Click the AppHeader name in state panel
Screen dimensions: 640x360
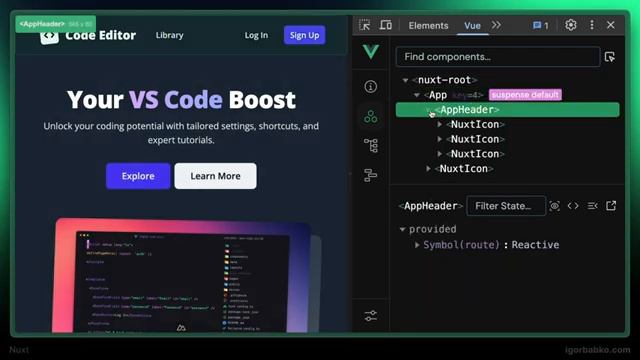point(430,206)
